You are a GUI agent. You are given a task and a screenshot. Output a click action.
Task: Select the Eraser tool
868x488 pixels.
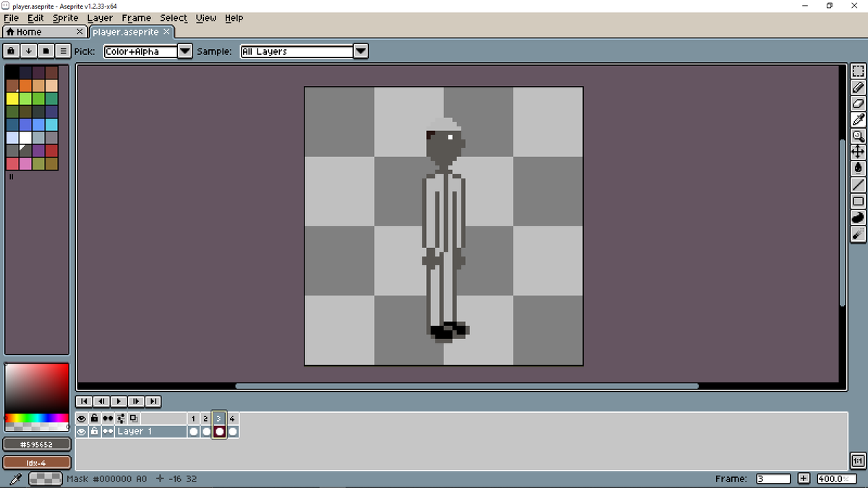[x=858, y=103]
